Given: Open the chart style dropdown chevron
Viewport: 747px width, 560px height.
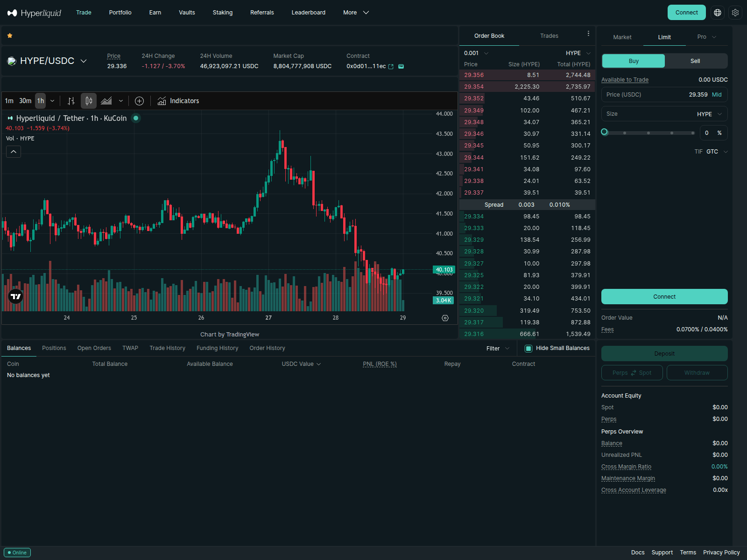Looking at the screenshot, I should 121,101.
